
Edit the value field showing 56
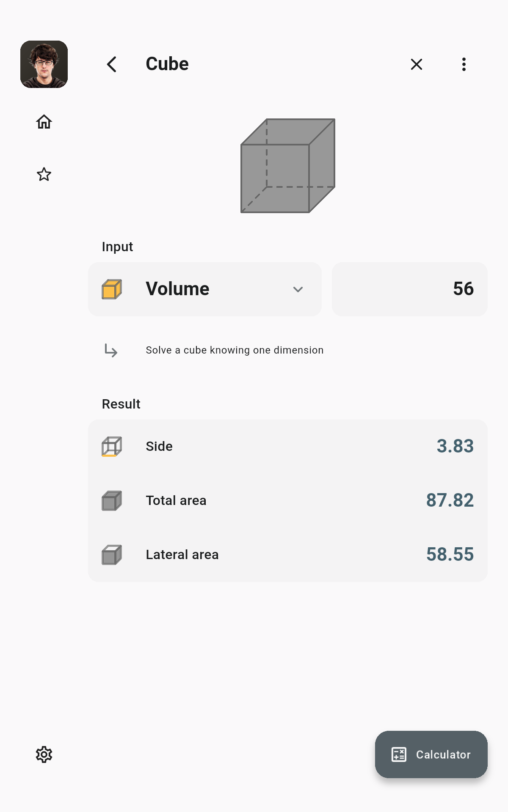click(x=410, y=289)
